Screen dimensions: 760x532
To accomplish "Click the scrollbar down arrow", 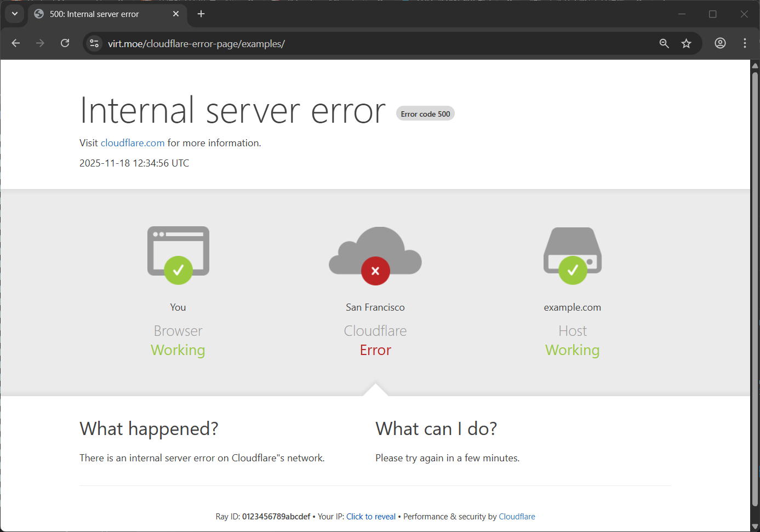I will [x=755, y=526].
